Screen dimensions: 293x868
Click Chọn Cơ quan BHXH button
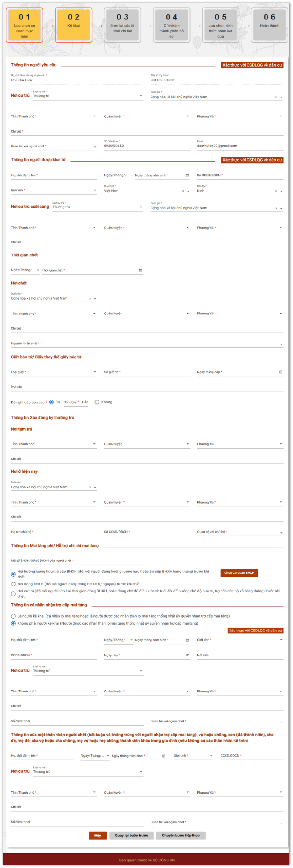[239, 573]
